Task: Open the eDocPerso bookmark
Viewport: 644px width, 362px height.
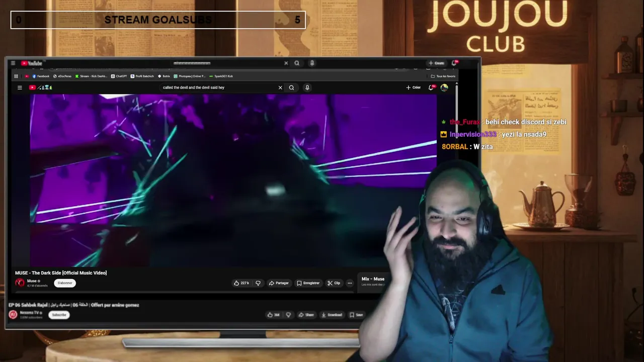Action: pos(62,76)
